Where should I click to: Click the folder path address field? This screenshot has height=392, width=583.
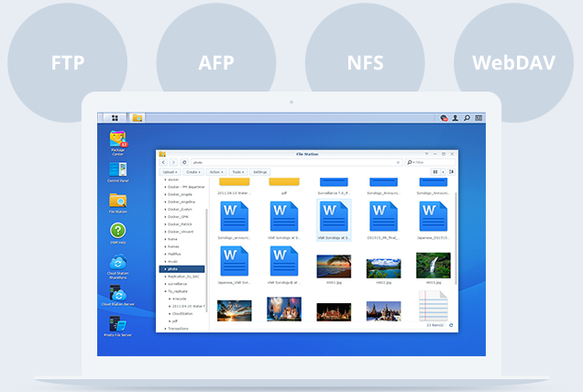(296, 162)
